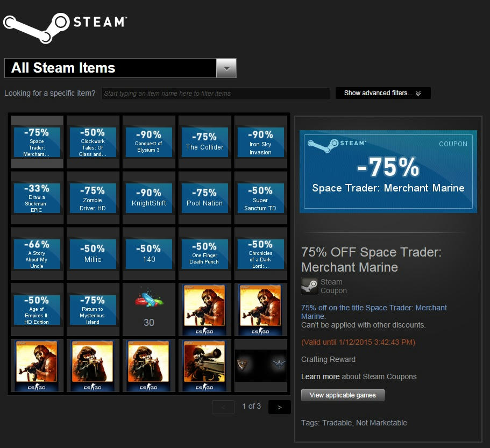The width and height of the screenshot is (490, 448).
Task: Select the Super Sanctum TD coupon
Action: (261, 198)
